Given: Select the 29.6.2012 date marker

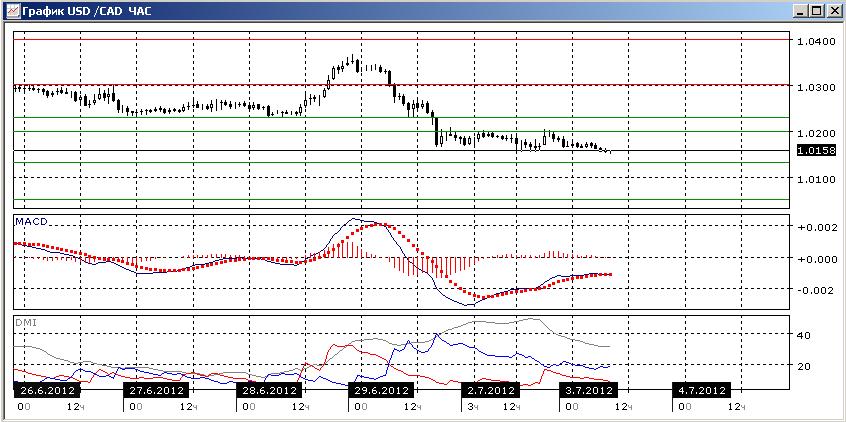Looking at the screenshot, I should (x=380, y=390).
